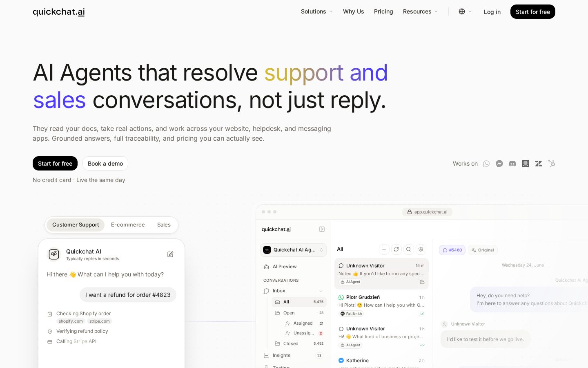Click the quickchat.ai logo in header

59,11
